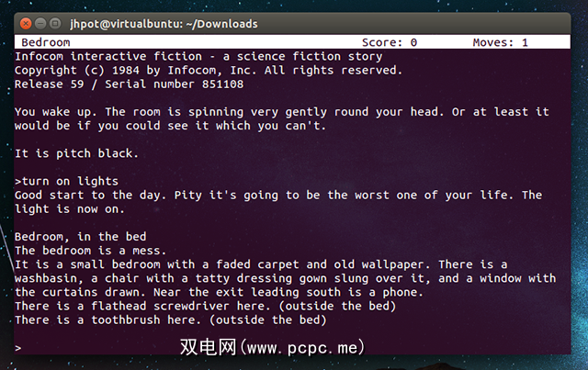Click the "light is now on." line
Viewport: 588px width, 370px height.
(70, 208)
